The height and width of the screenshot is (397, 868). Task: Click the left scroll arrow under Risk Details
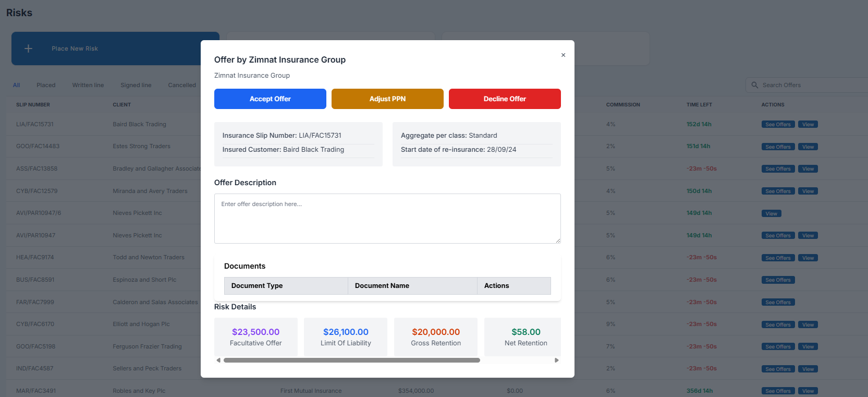[x=218, y=360]
